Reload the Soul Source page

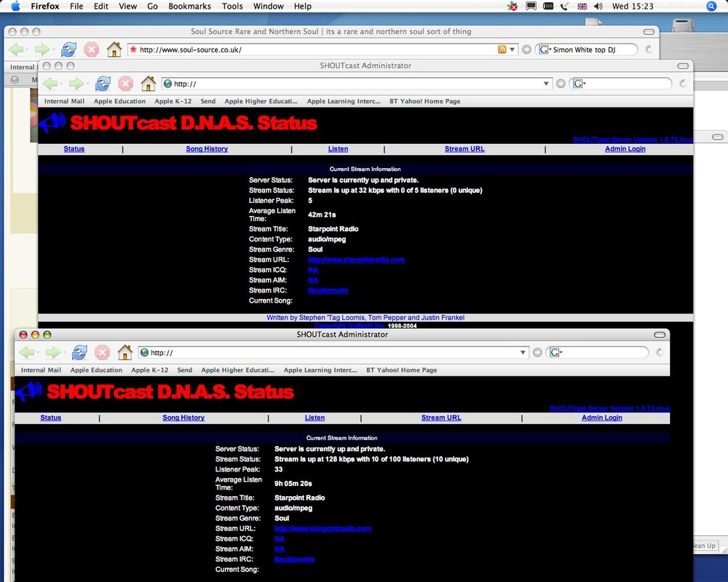(68, 49)
